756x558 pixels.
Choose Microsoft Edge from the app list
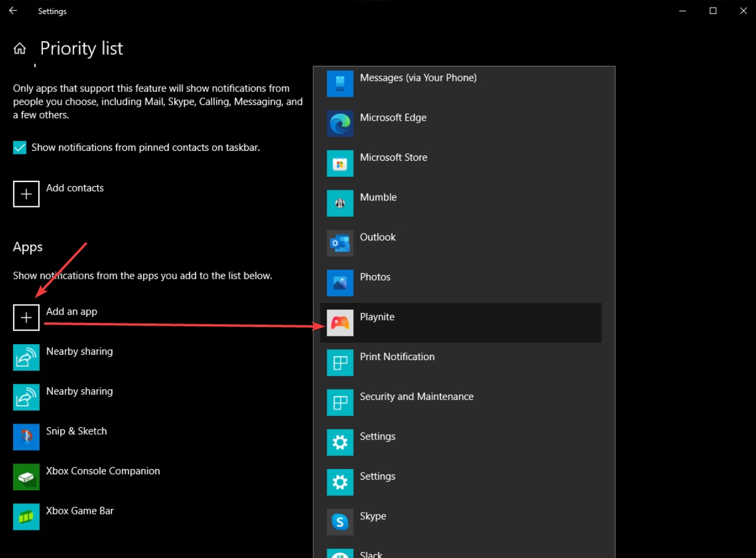coord(461,124)
